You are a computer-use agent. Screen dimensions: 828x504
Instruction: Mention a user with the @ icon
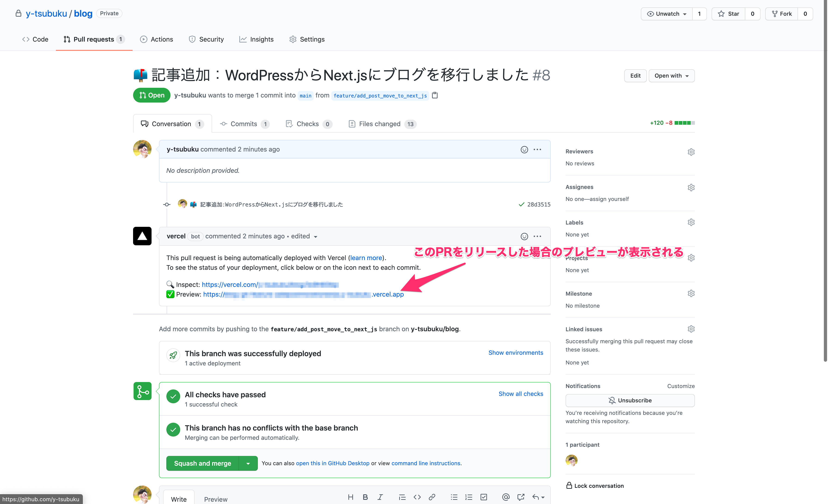point(506,497)
